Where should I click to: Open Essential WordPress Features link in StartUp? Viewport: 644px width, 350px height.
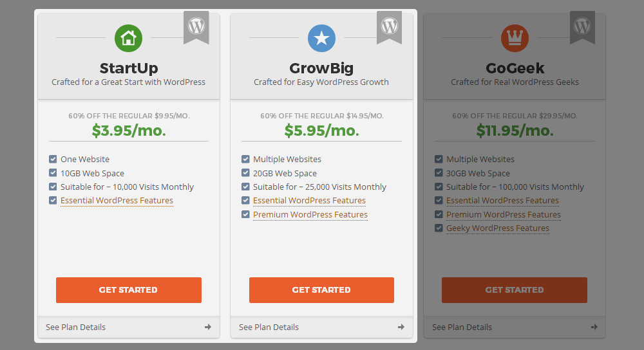click(x=117, y=200)
